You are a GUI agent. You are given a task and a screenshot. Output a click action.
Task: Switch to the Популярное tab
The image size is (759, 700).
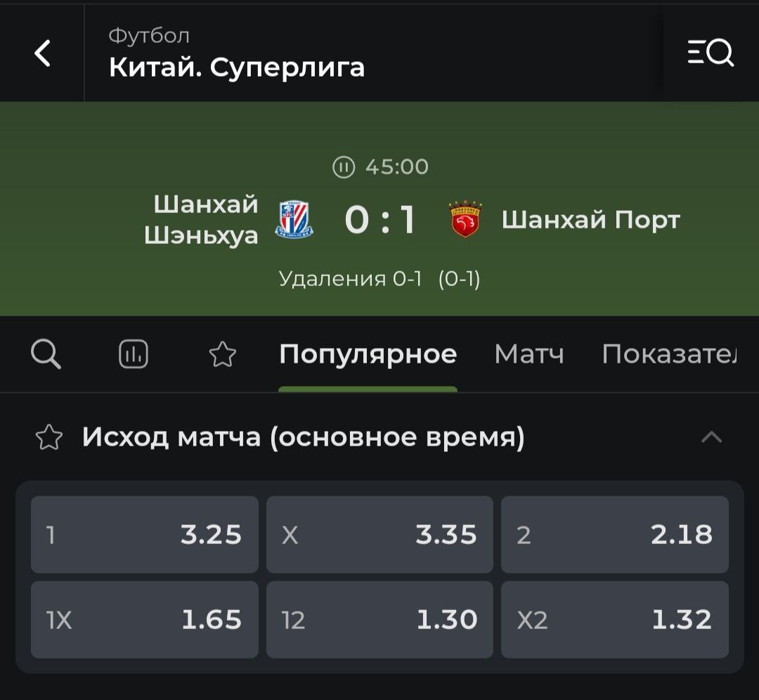pyautogui.click(x=368, y=354)
